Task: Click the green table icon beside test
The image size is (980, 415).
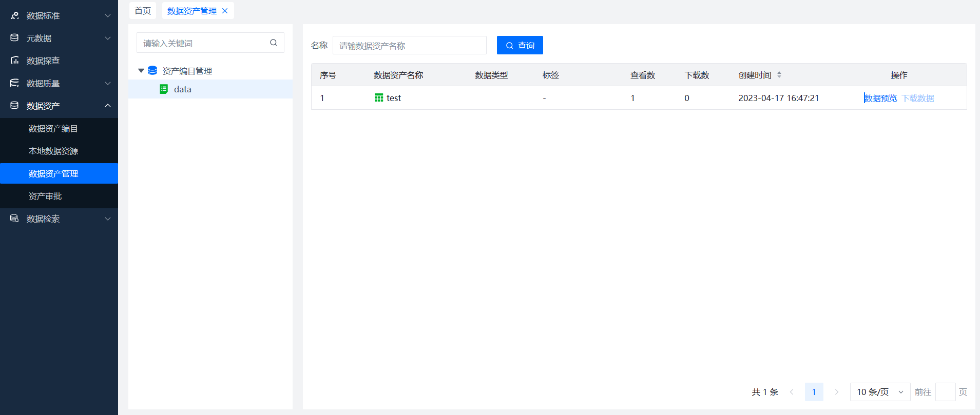Action: click(379, 97)
